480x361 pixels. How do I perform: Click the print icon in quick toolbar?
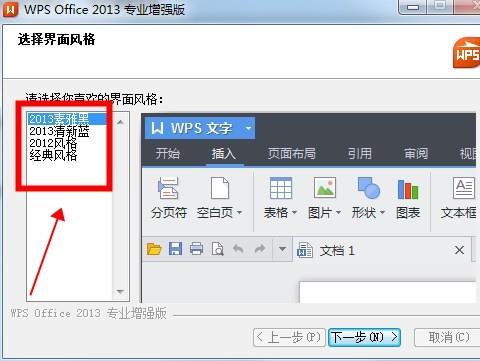tap(196, 249)
